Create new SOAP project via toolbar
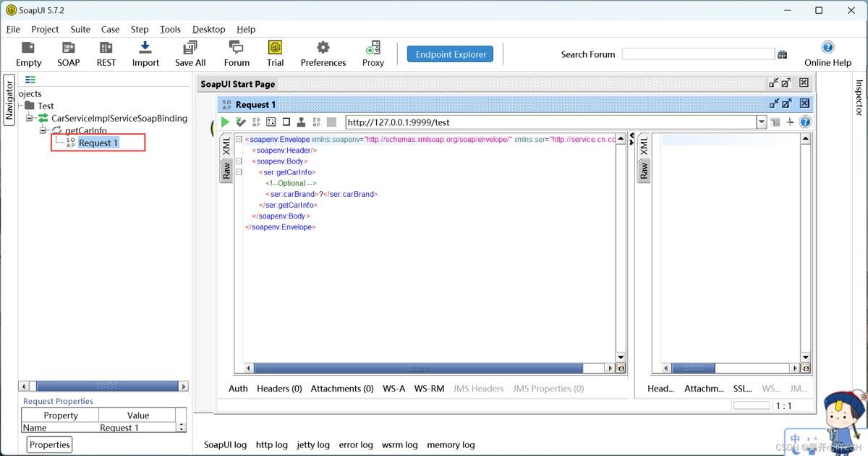This screenshot has width=868, height=456. [69, 54]
